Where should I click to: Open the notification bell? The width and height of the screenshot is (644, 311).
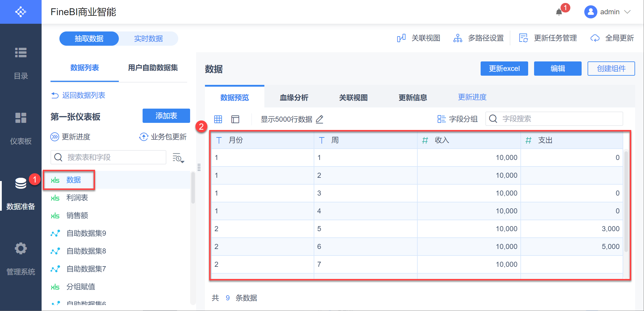pos(559,12)
